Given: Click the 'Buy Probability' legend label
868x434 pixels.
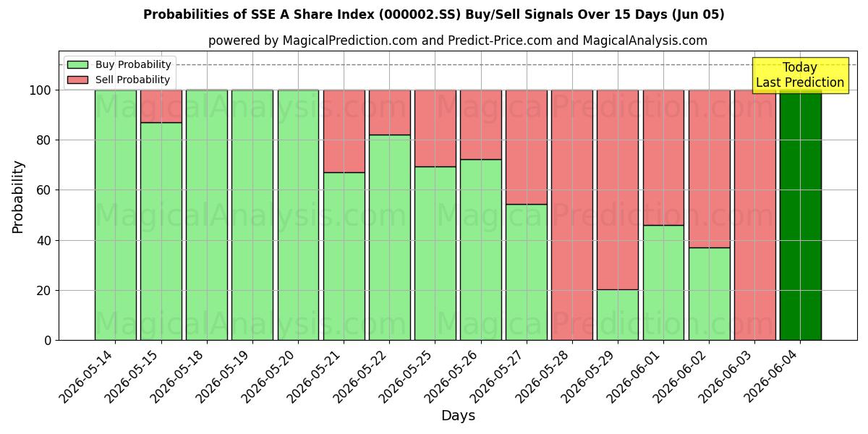Looking at the screenshot, I should [133, 64].
